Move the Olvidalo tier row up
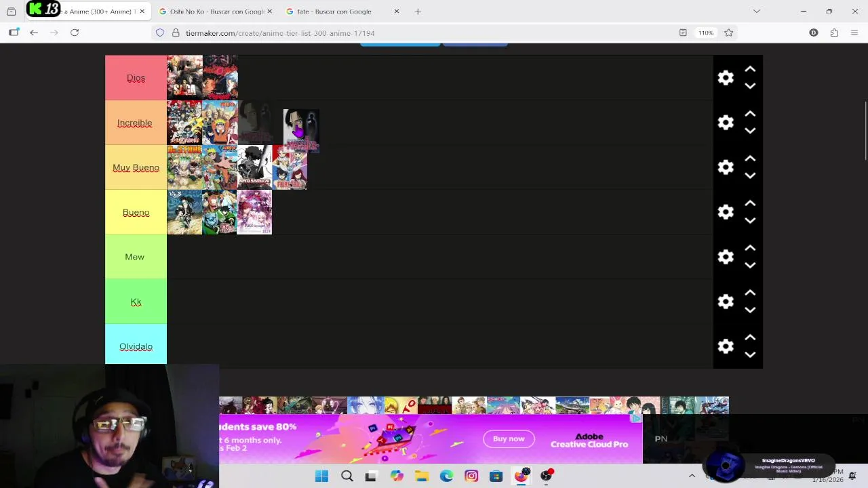The height and width of the screenshot is (488, 868). 750,338
